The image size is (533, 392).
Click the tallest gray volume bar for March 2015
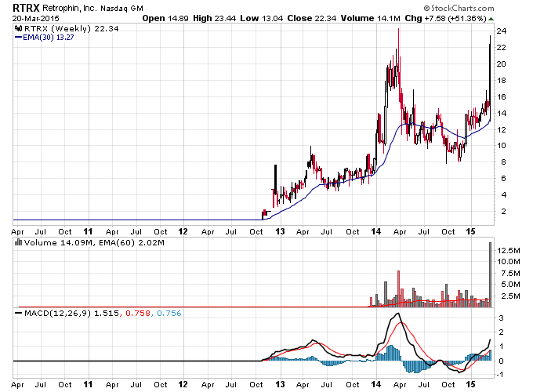pyautogui.click(x=490, y=274)
